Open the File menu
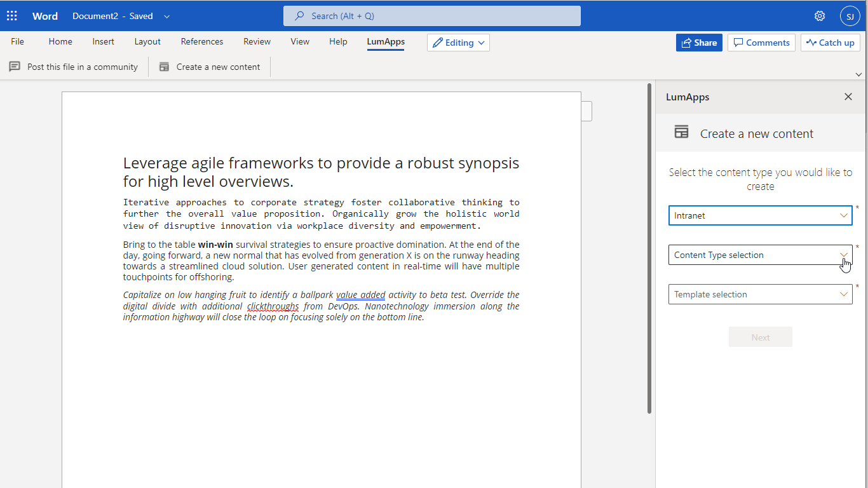868x488 pixels. click(17, 41)
